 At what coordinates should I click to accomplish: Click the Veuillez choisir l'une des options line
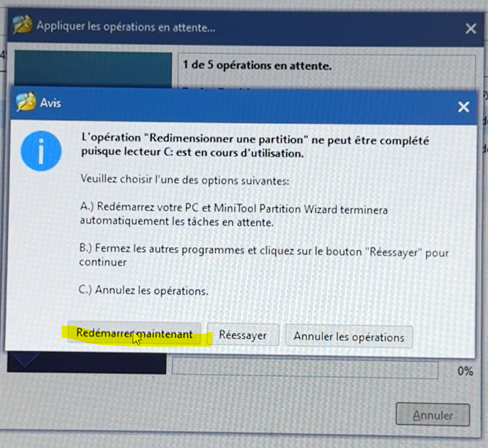point(185,180)
